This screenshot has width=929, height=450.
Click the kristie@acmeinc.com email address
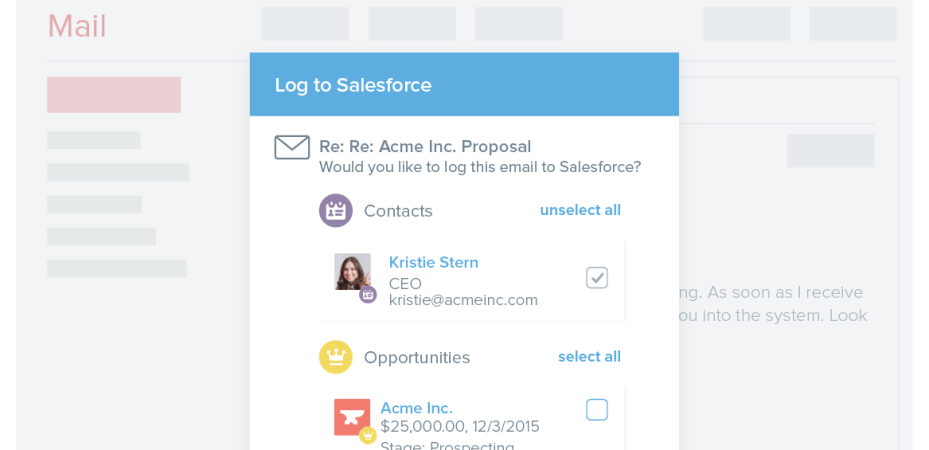tap(463, 300)
